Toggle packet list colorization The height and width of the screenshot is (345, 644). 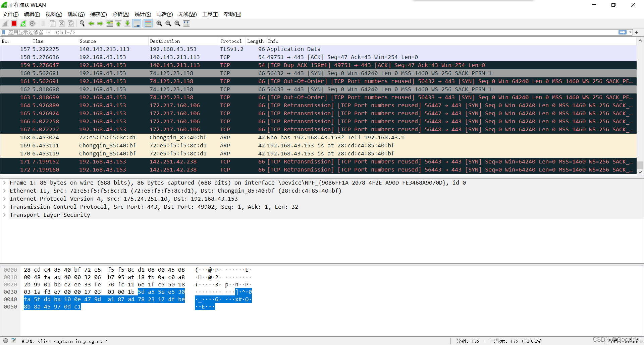point(148,23)
